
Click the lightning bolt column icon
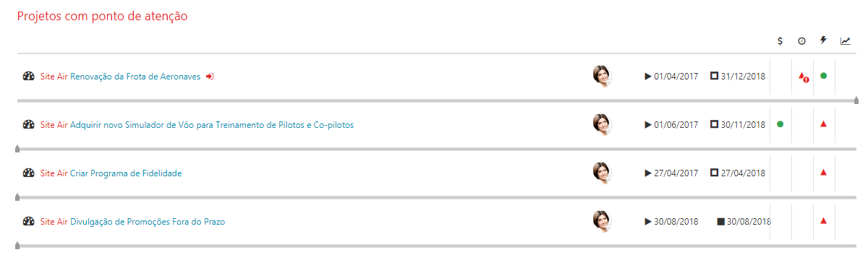pyautogui.click(x=823, y=40)
